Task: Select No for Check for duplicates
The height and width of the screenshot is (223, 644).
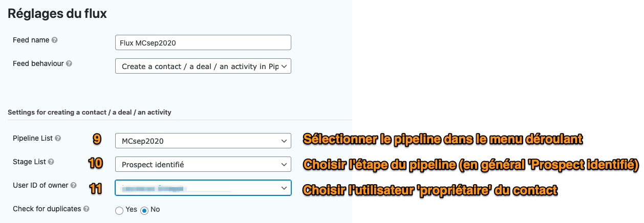Action: [x=144, y=210]
